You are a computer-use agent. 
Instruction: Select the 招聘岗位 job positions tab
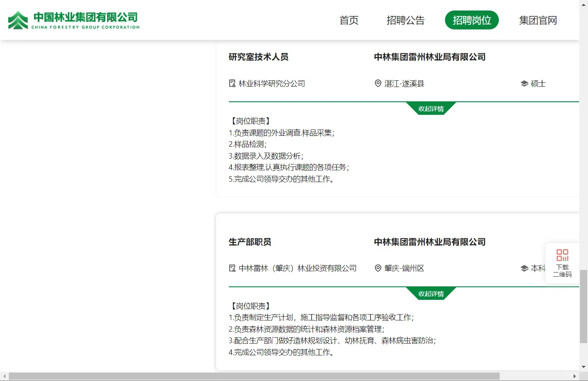click(472, 20)
